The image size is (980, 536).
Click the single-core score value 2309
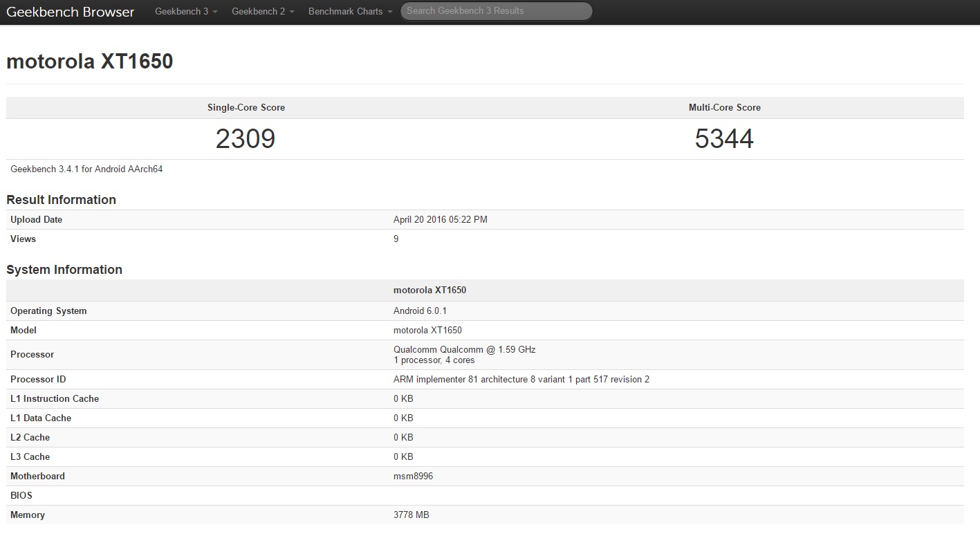click(246, 139)
